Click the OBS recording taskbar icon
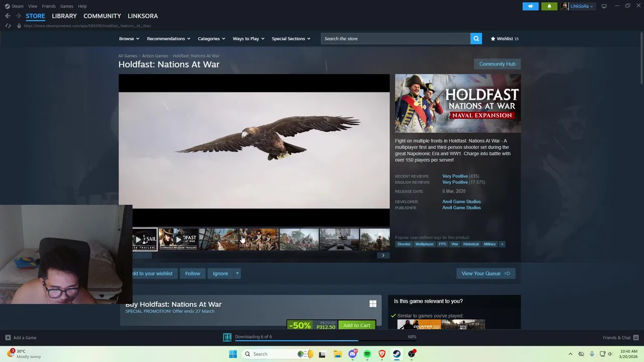This screenshot has height=362, width=644. [x=412, y=354]
